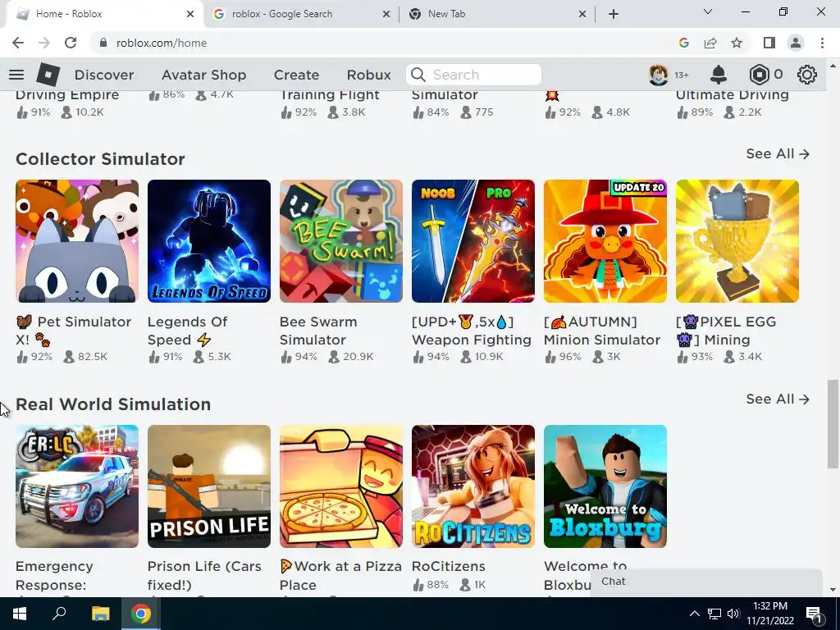Open the network icon in system tray
The image size is (840, 630).
(714, 614)
